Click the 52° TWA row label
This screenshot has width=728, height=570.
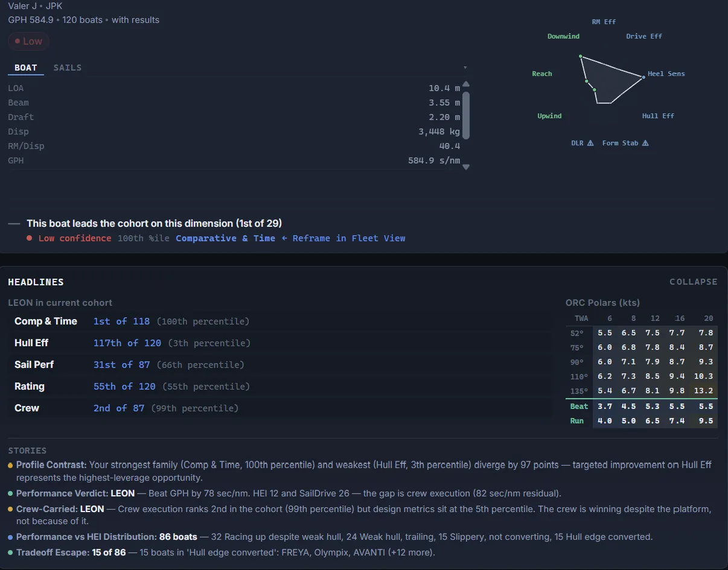tap(576, 332)
